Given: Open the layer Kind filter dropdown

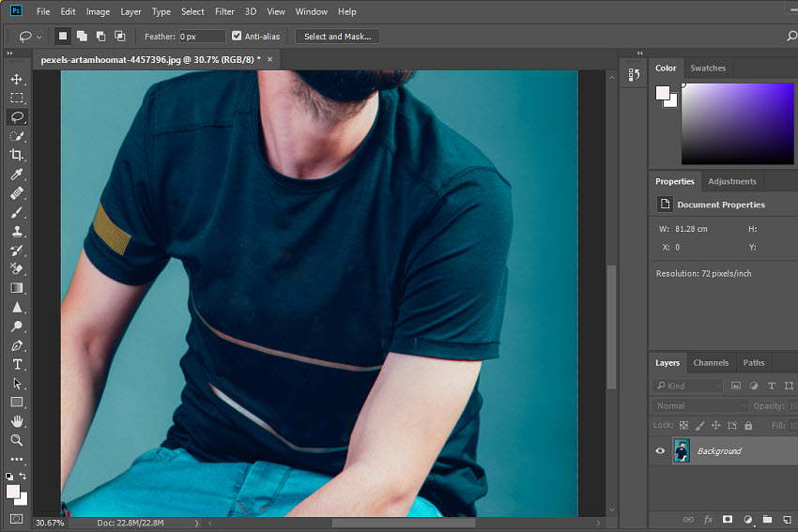Looking at the screenshot, I should pos(687,386).
